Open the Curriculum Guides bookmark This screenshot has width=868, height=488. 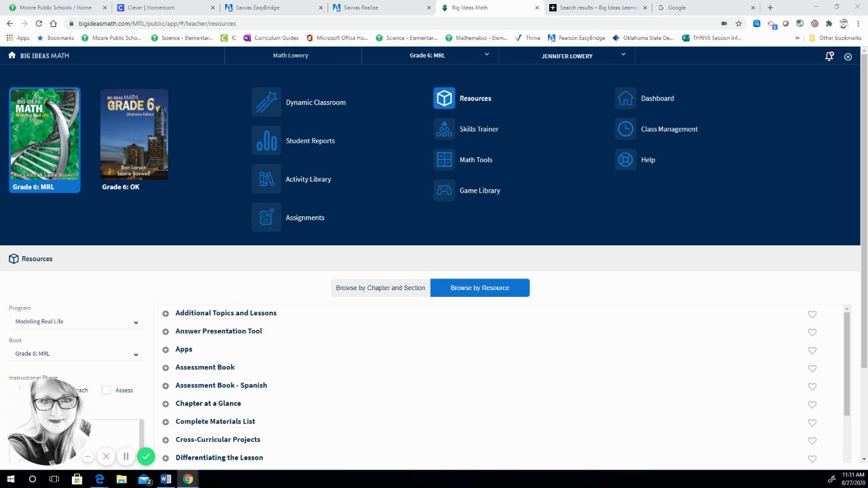coord(271,38)
